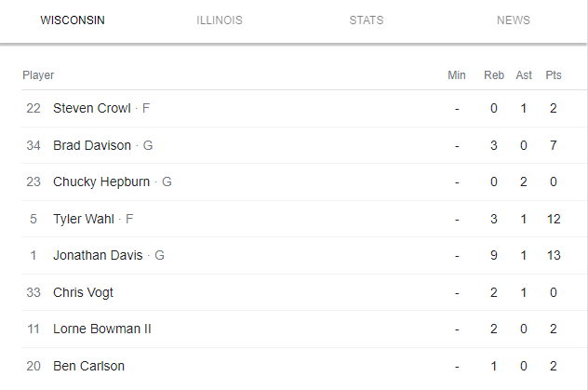Click the Min column header
This screenshot has width=588, height=390.
[x=457, y=75]
